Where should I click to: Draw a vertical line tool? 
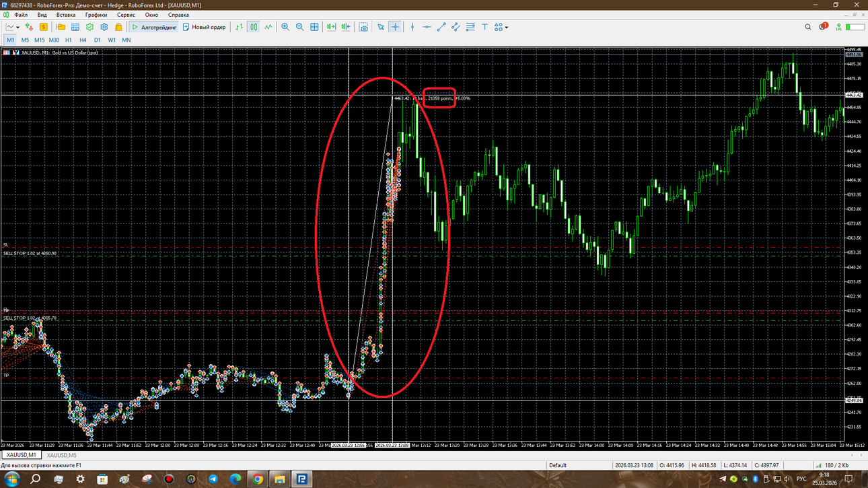[412, 27]
